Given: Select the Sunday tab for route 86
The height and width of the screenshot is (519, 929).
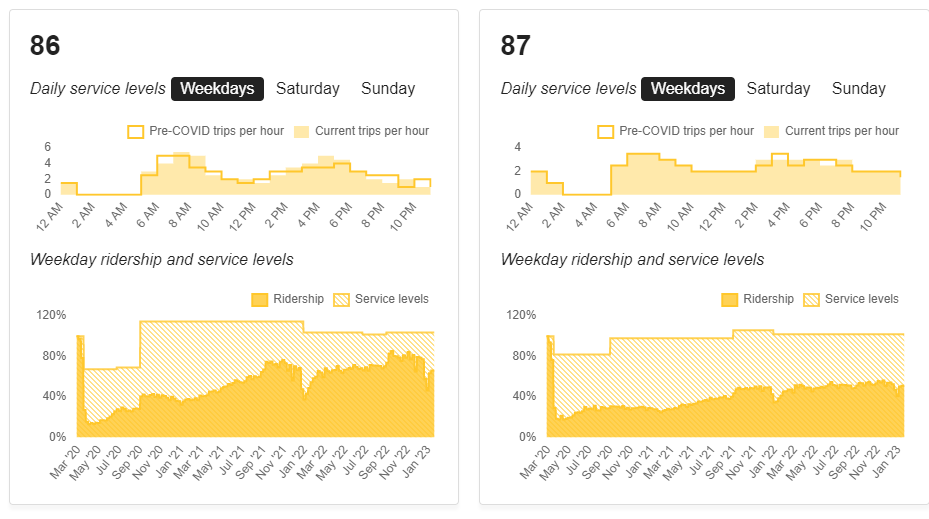Looking at the screenshot, I should point(388,89).
